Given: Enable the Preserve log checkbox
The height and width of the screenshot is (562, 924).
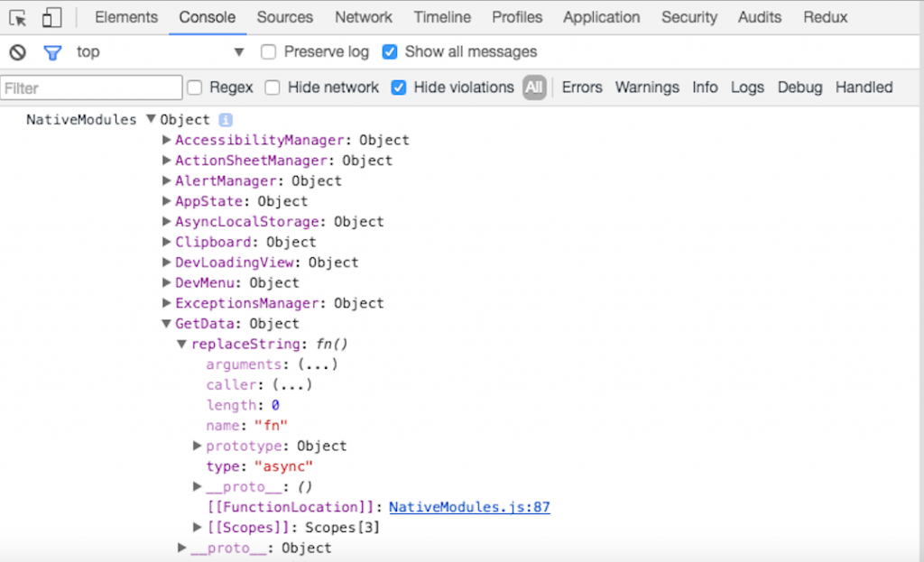Looking at the screenshot, I should click(x=268, y=52).
